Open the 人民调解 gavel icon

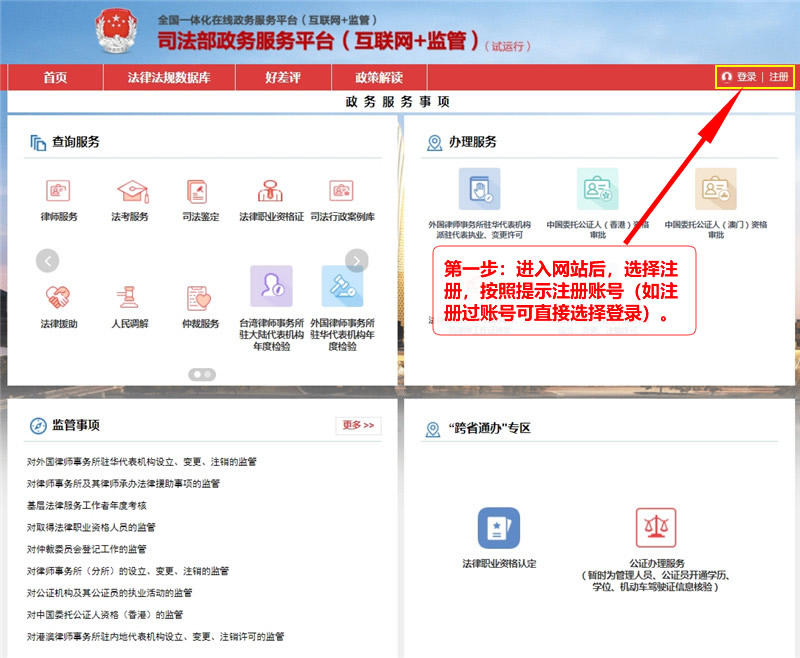pos(128,298)
